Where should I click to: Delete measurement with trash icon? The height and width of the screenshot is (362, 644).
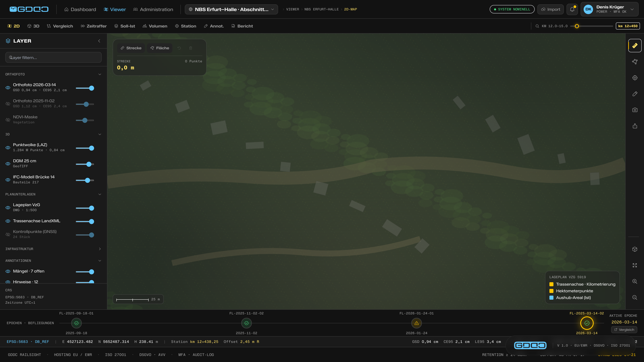pyautogui.click(x=191, y=48)
